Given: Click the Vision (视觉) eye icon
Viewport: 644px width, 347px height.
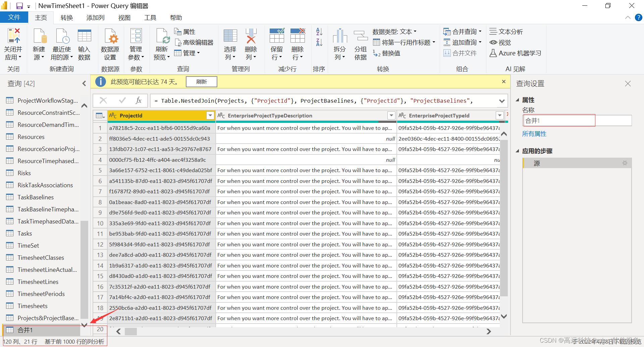Looking at the screenshot, I should (493, 42).
